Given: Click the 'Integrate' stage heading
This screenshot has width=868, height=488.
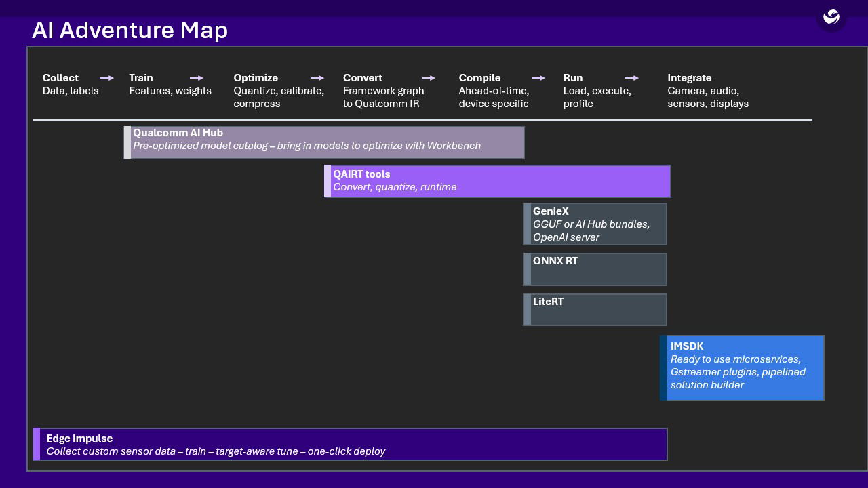Looking at the screenshot, I should click(x=690, y=78).
